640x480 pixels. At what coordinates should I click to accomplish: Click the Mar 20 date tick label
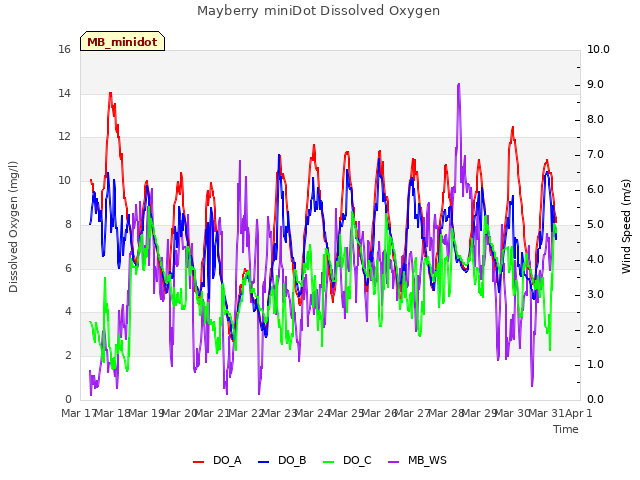(178, 413)
